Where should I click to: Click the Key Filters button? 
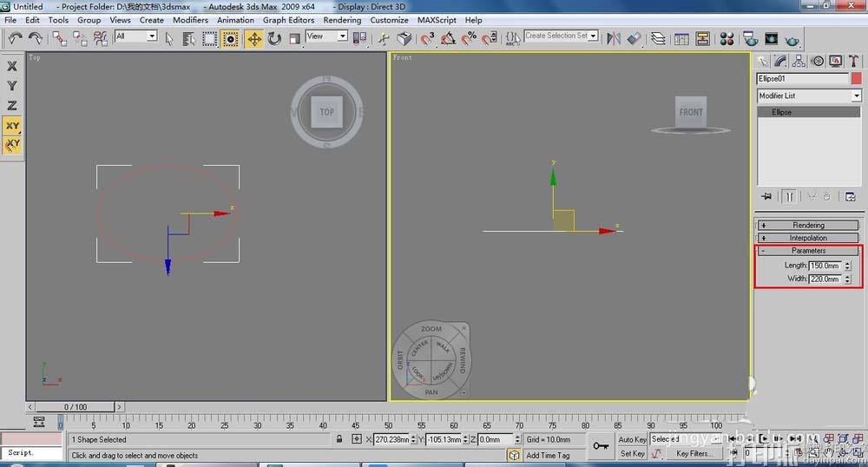click(x=694, y=453)
